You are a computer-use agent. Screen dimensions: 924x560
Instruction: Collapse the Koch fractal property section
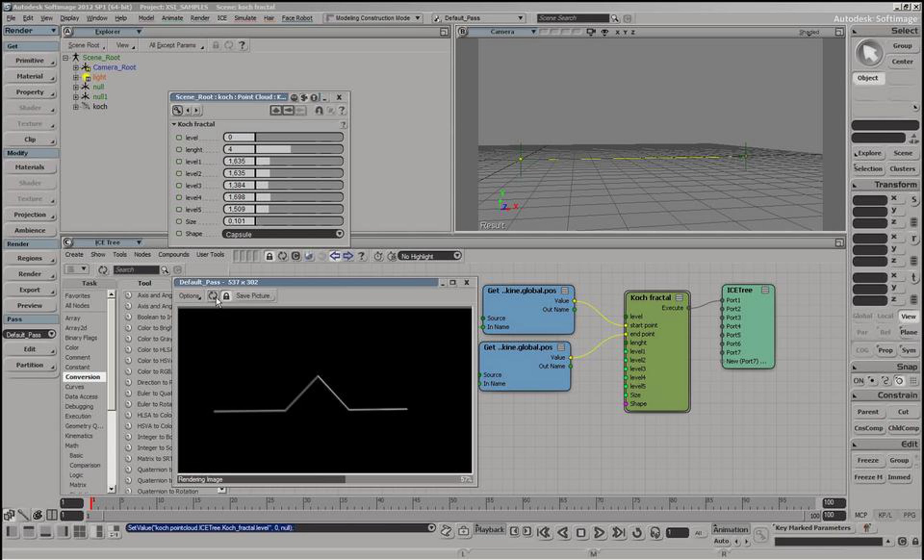point(174,124)
